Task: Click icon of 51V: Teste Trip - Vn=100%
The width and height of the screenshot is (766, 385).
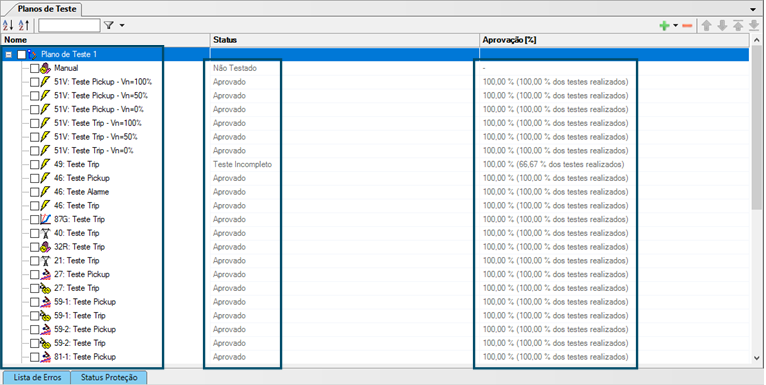Action: [x=45, y=123]
